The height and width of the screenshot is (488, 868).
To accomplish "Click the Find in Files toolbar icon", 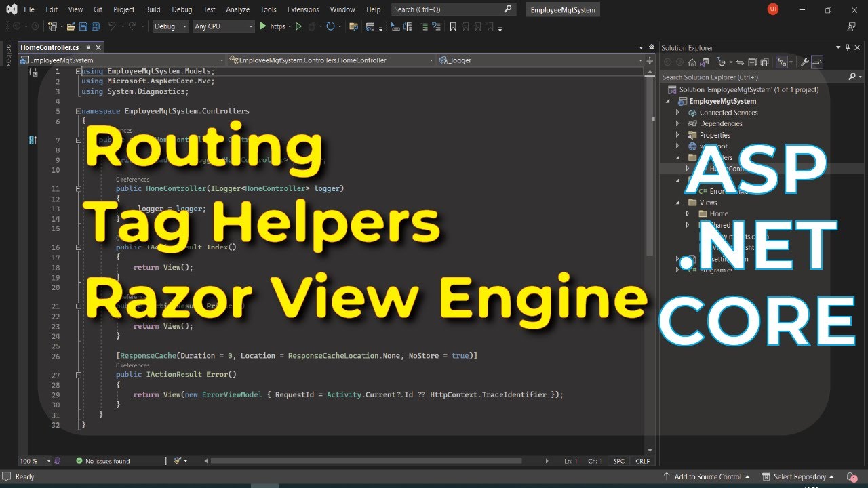I will (x=353, y=26).
